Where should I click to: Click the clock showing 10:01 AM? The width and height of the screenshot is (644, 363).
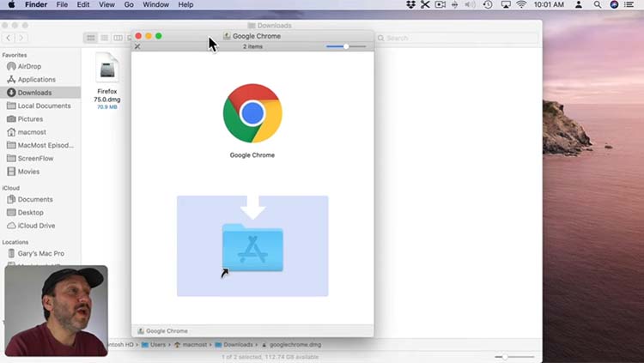[x=549, y=4]
